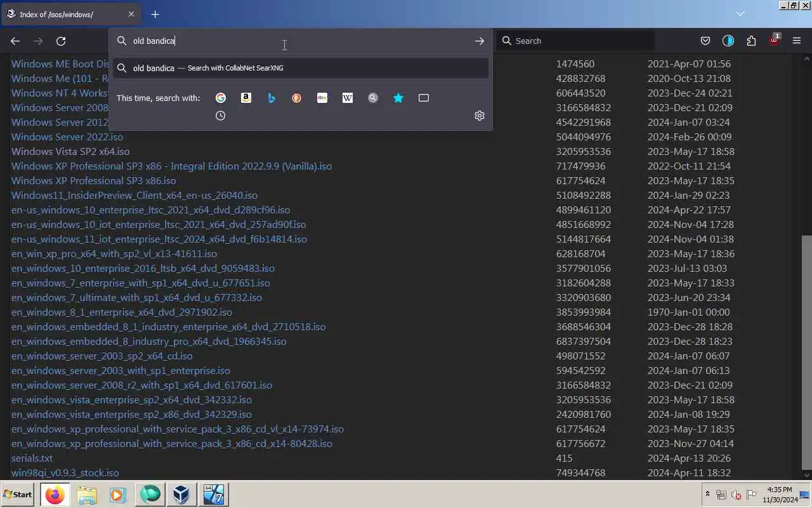Show hidden system tray icons
This screenshot has width=812, height=508.
(707, 494)
